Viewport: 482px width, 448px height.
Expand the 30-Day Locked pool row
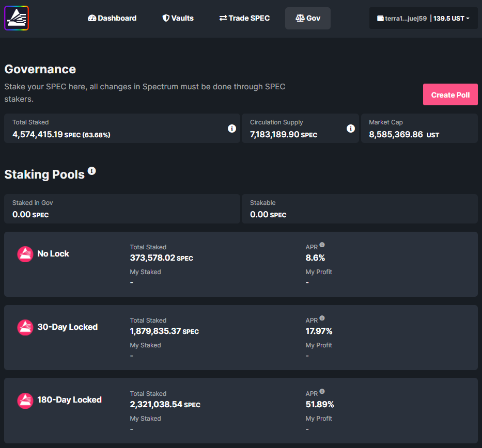click(241, 338)
